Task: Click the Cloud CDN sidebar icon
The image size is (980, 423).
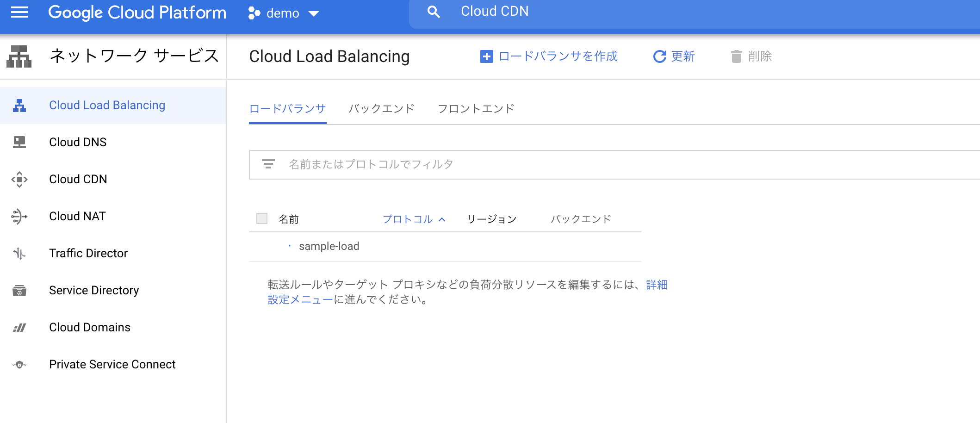Action: (x=19, y=179)
